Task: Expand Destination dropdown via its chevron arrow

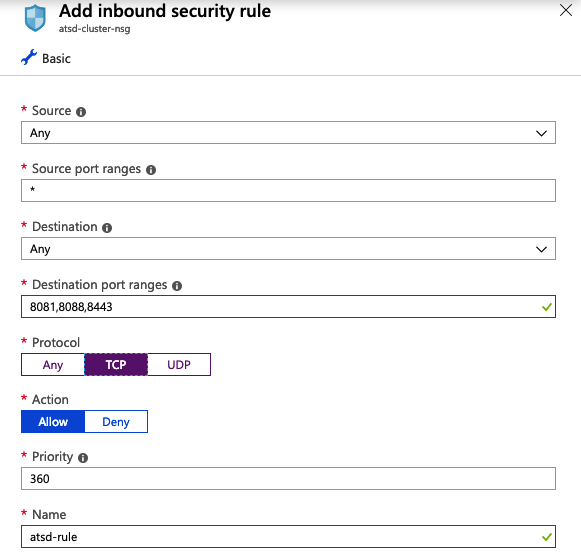Action: (541, 249)
